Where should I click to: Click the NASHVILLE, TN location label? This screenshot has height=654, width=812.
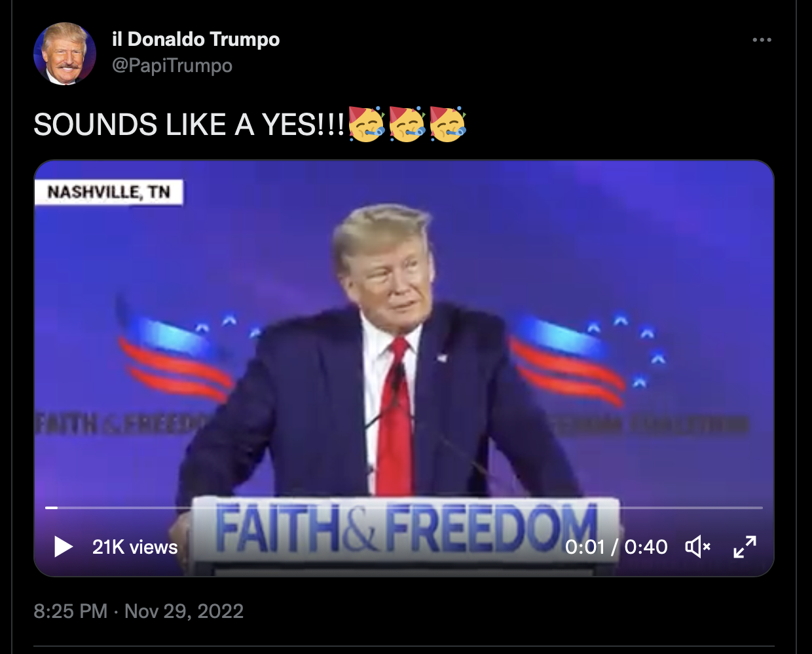109,192
